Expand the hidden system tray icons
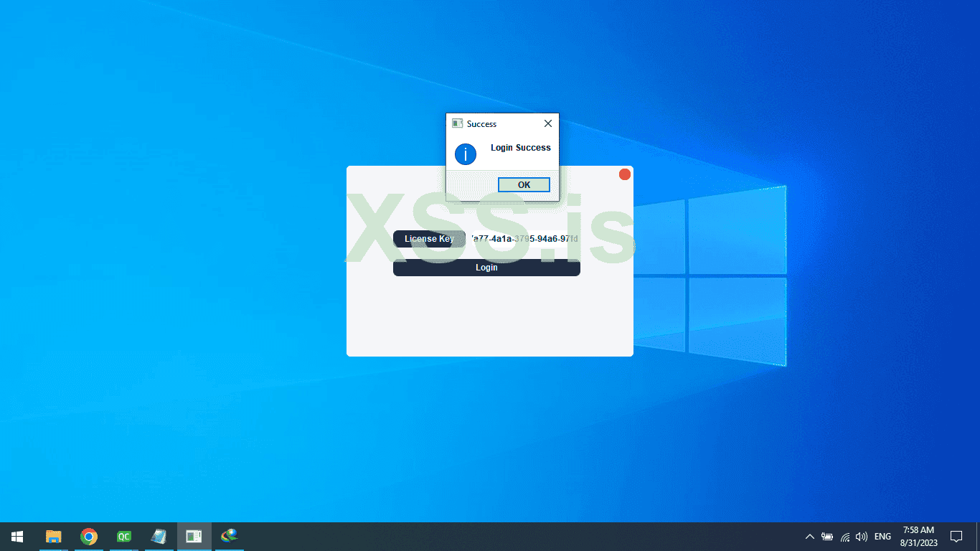 (810, 537)
